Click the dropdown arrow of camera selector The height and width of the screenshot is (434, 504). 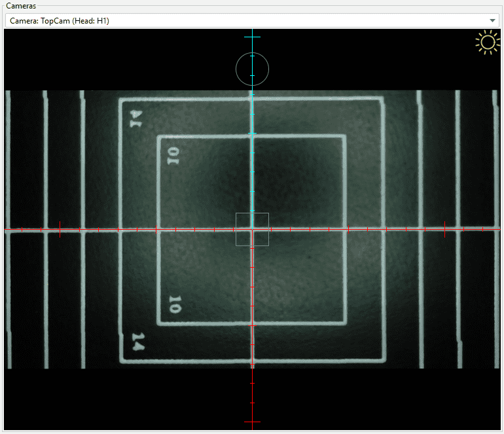492,21
